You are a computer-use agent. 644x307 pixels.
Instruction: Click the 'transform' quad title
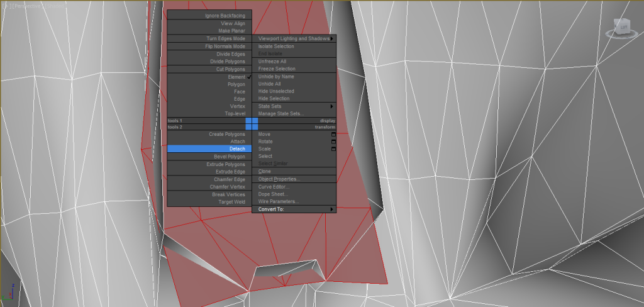[325, 128]
